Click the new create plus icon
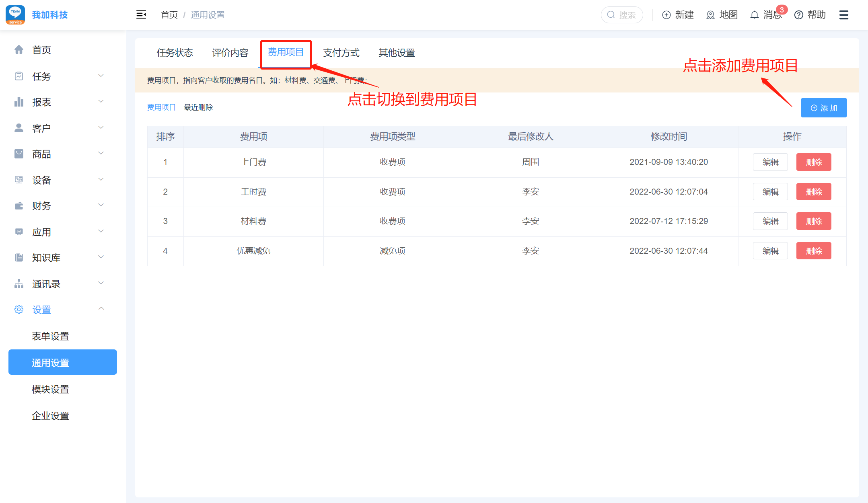The image size is (868, 503). click(x=666, y=15)
